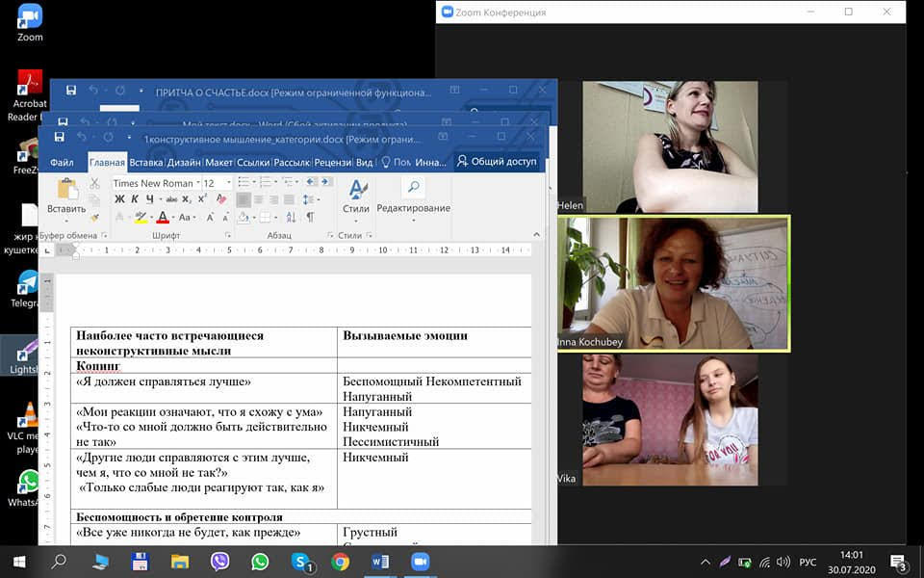Image resolution: width=924 pixels, height=578 pixels.
Task: Open the font size 12 dropdown
Action: [229, 183]
